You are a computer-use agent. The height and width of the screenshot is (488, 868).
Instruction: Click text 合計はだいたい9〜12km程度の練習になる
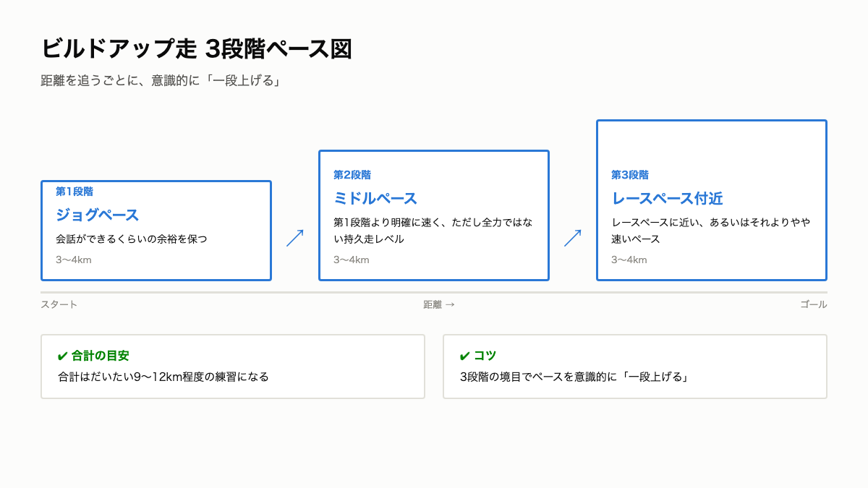163,377
